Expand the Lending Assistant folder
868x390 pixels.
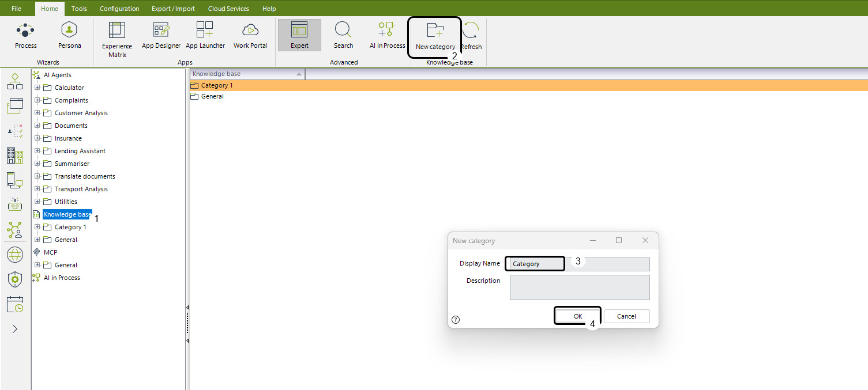(37, 151)
